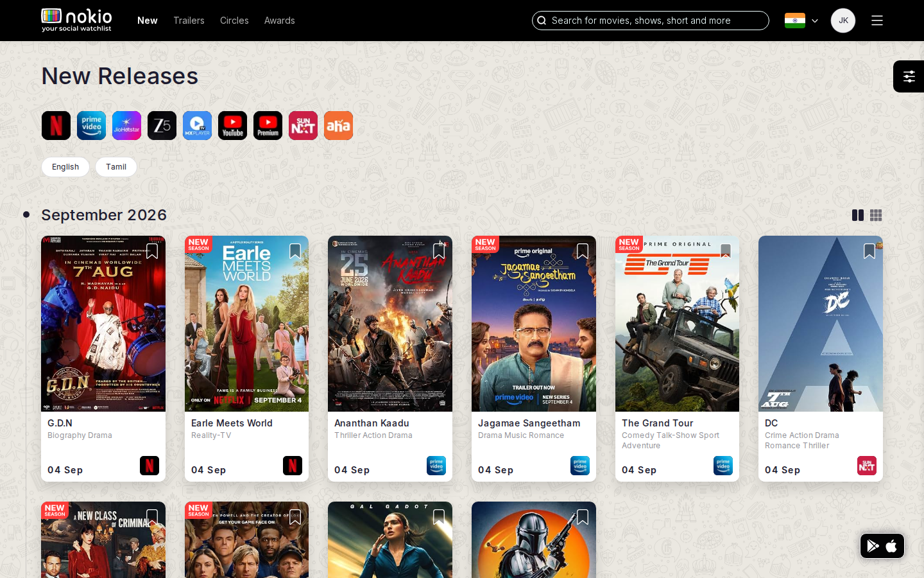Screen dimensions: 924x578
Task: Bookmark A New Class of Criminal card
Action: (x=152, y=517)
